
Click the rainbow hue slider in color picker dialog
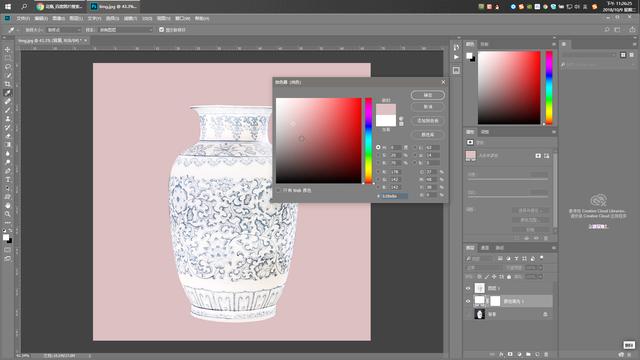(x=369, y=140)
